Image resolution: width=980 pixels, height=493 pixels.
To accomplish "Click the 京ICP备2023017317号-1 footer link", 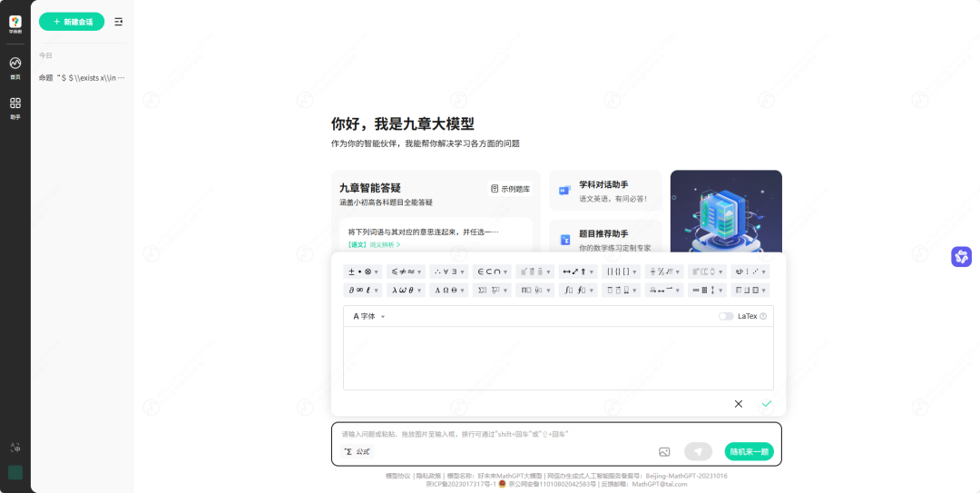I will pyautogui.click(x=461, y=484).
